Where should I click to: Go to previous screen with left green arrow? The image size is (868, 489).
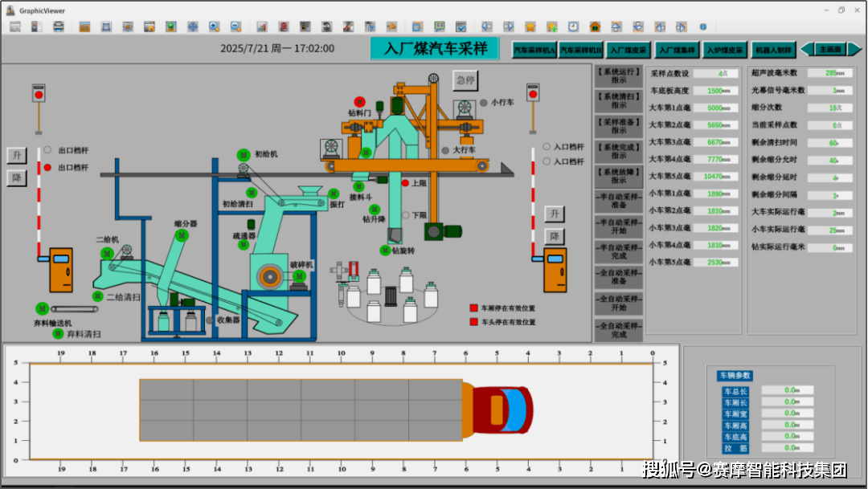point(807,49)
